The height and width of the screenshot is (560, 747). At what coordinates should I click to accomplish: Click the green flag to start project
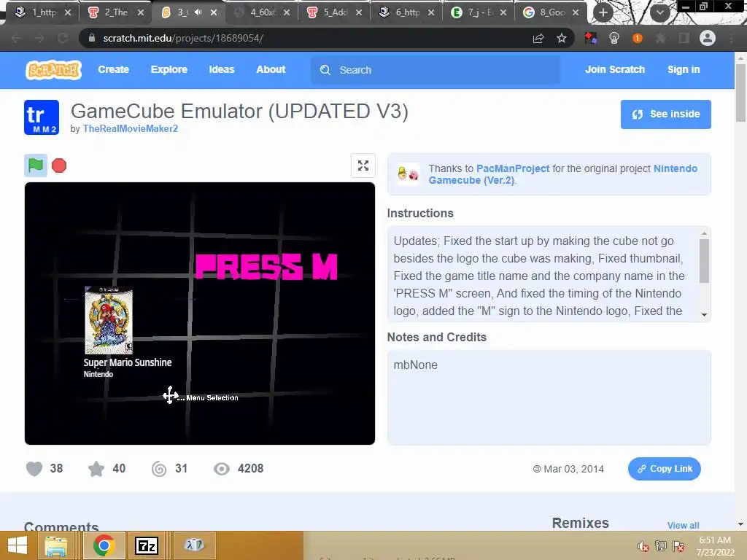[x=36, y=166]
